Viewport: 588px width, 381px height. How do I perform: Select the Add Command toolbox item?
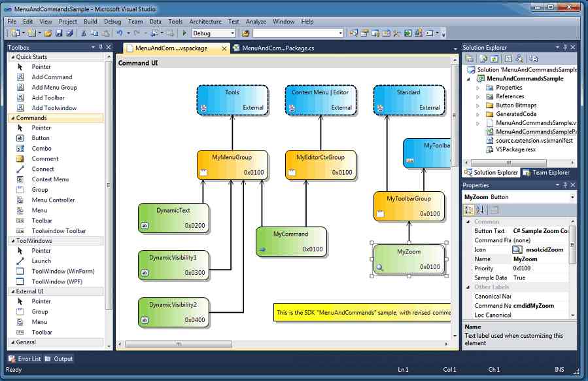click(52, 77)
